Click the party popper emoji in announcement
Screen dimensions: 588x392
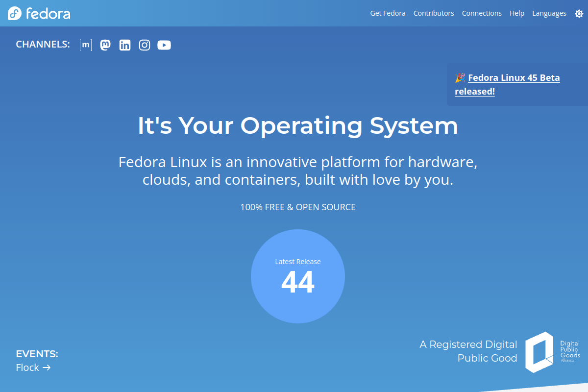pos(460,77)
